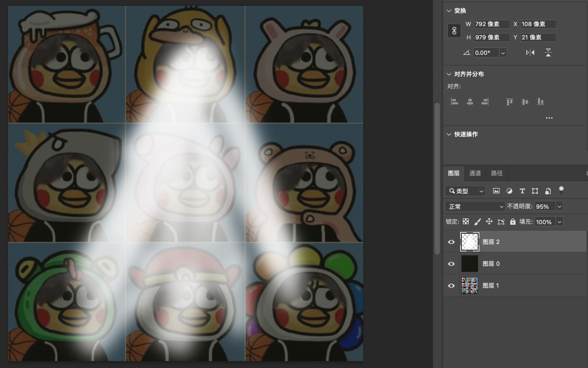
Task: Click the properties panel vertical scrollbar
Action: point(437,178)
